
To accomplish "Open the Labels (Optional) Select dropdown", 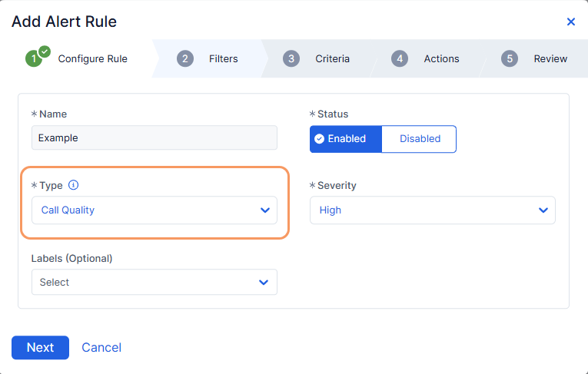I will [154, 282].
